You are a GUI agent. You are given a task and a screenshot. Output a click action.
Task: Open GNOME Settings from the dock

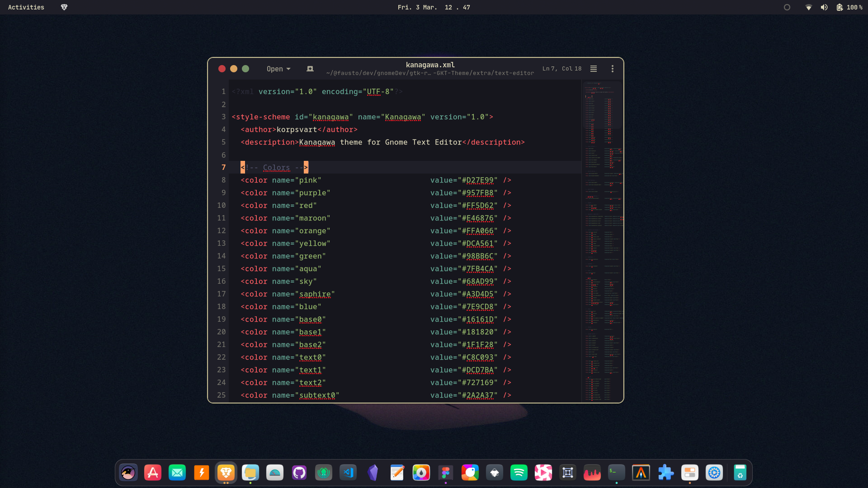715,473
